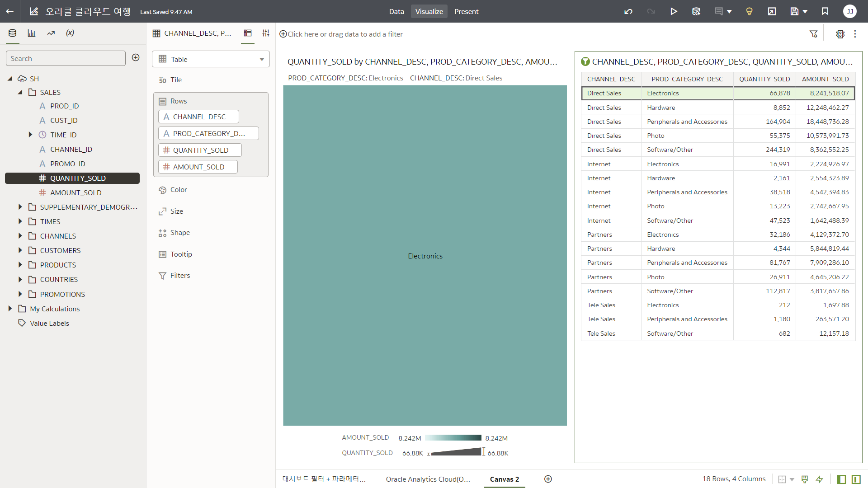Click the Undo arrow icon

click(x=628, y=11)
